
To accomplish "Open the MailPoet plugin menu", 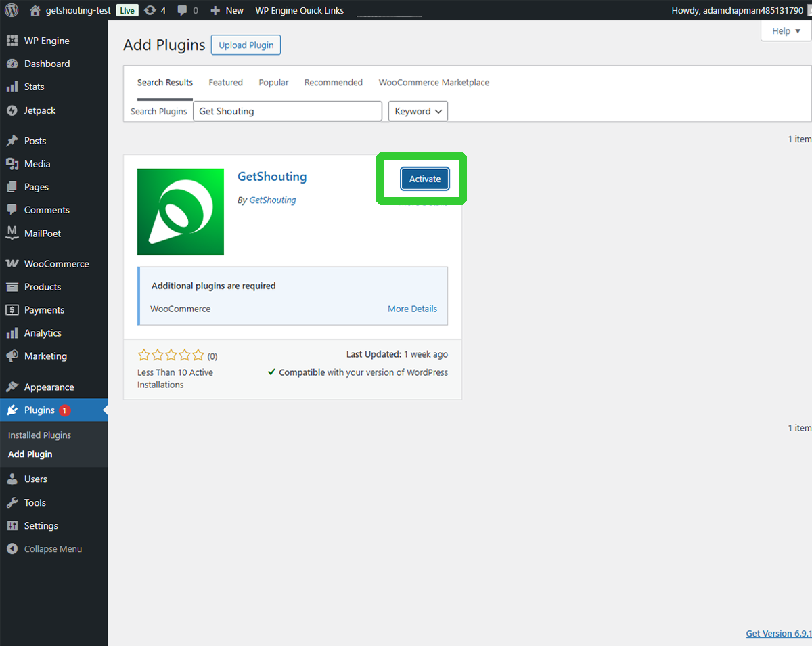I will point(41,233).
